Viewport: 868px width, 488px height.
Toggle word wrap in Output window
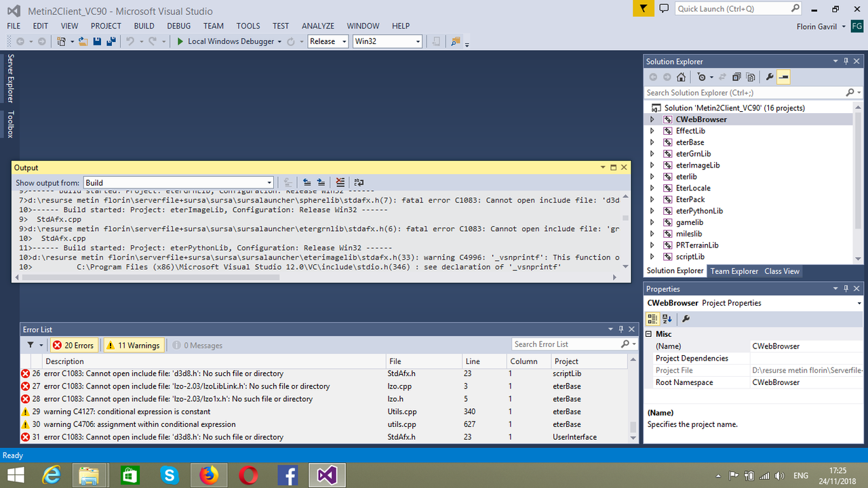click(x=359, y=182)
